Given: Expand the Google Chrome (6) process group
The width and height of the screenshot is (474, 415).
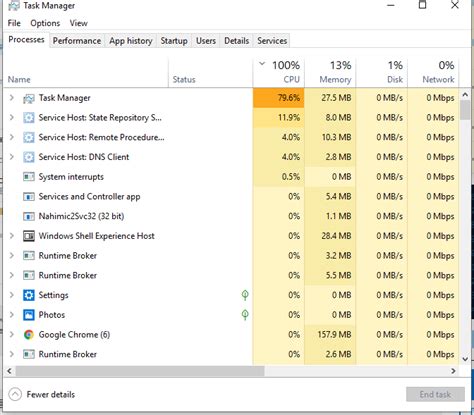Looking at the screenshot, I should click(12, 334).
